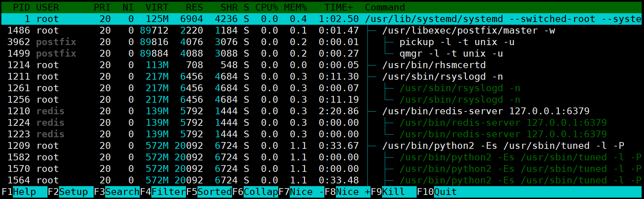644x199 pixels.
Task: Kill the selected process with F9 Kill
Action: click(394, 192)
